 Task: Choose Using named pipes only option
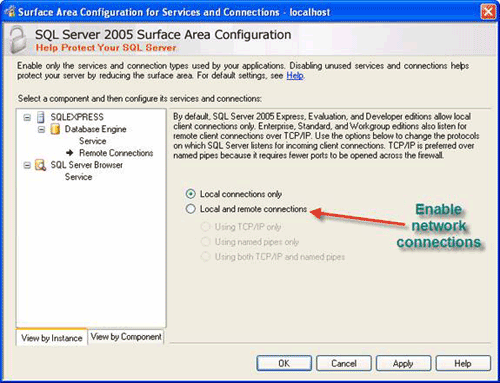(205, 242)
